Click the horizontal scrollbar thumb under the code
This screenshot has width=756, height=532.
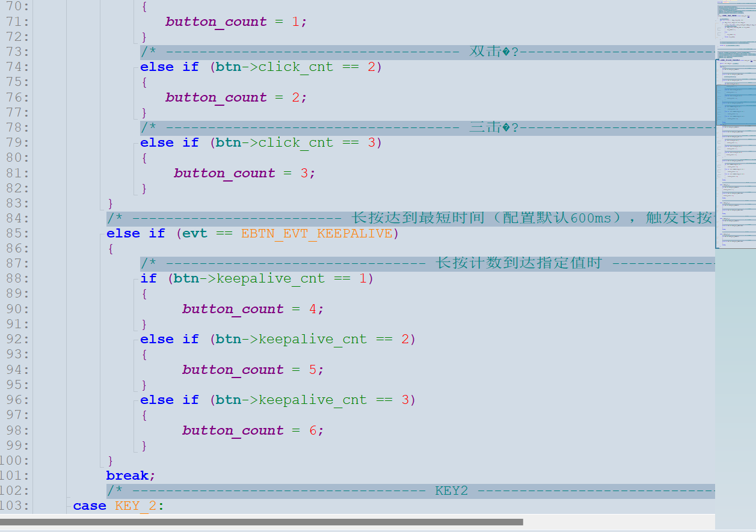click(x=262, y=522)
